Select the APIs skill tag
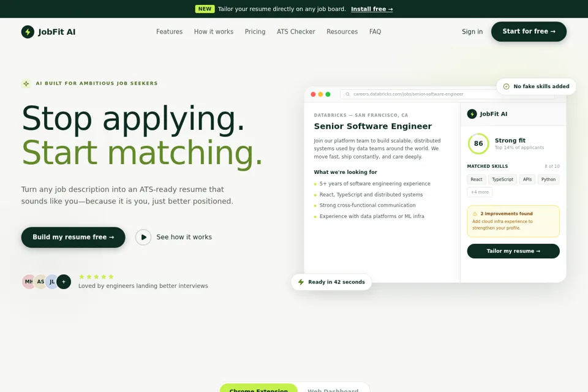Viewport: 588px width, 392px height. coord(527,179)
